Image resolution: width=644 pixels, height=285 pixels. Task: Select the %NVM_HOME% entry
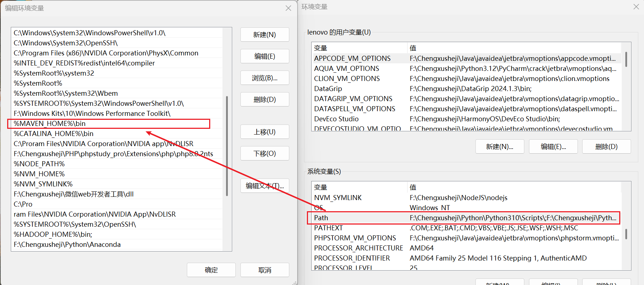(117, 174)
